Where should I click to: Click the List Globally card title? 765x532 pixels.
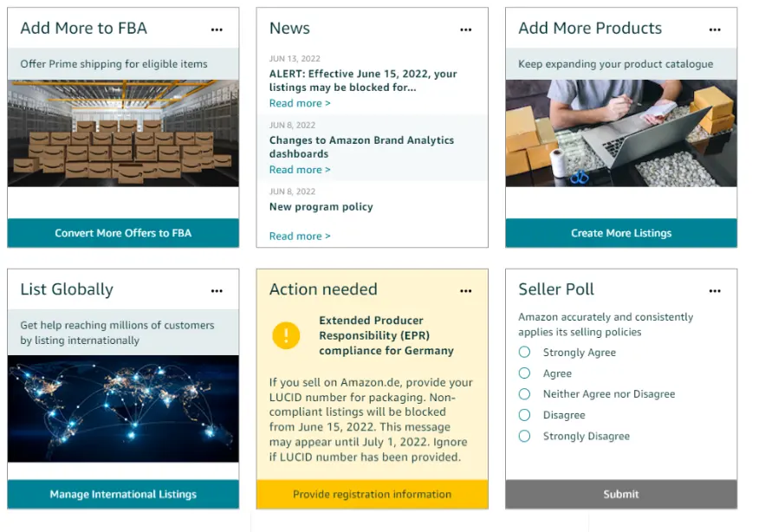(67, 289)
